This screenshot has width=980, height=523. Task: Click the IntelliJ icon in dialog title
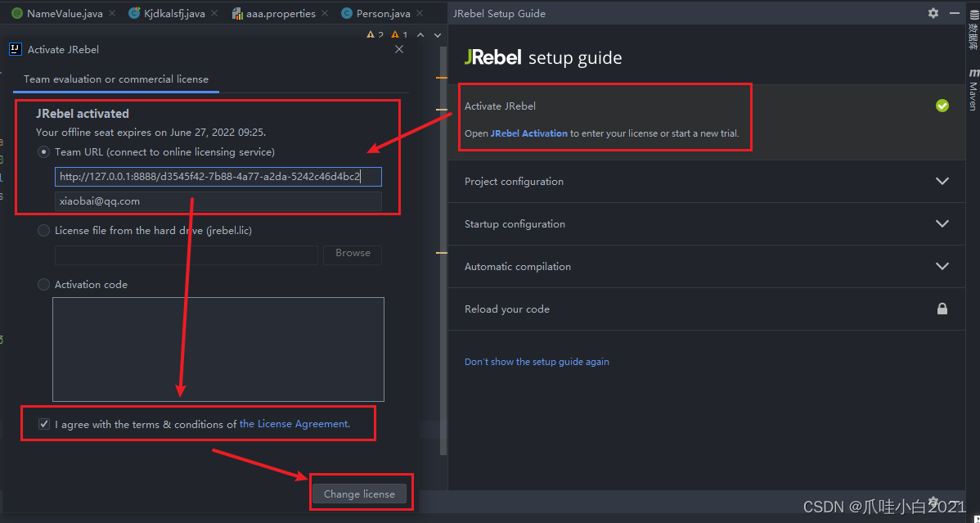16,49
